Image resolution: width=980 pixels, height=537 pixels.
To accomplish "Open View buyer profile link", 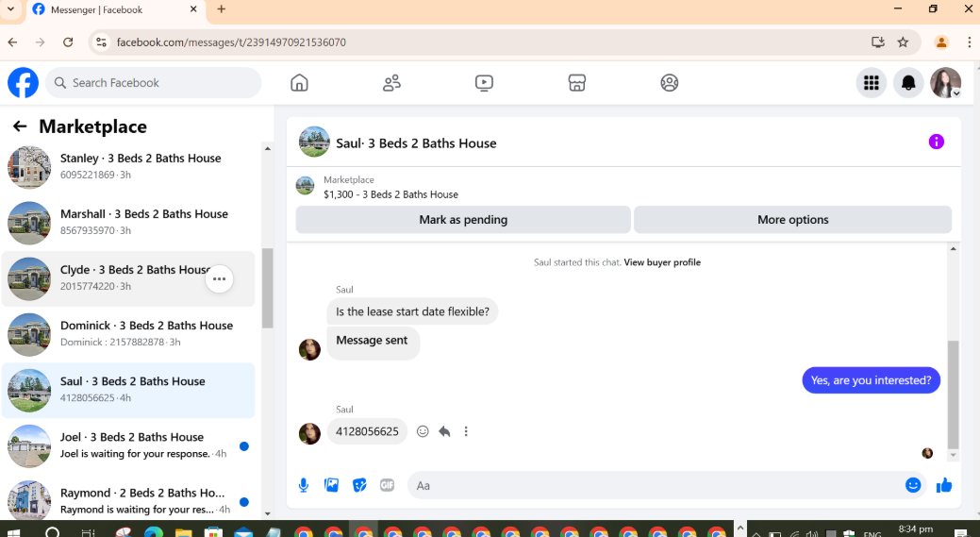I will click(662, 262).
